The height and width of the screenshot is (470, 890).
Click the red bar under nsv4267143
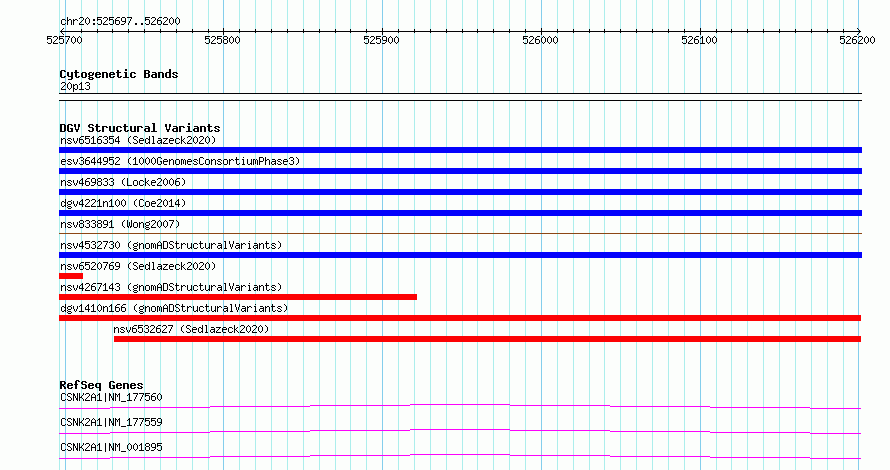click(x=238, y=297)
